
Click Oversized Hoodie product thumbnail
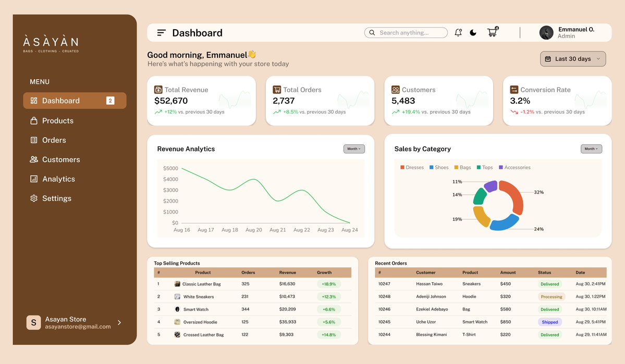(177, 322)
